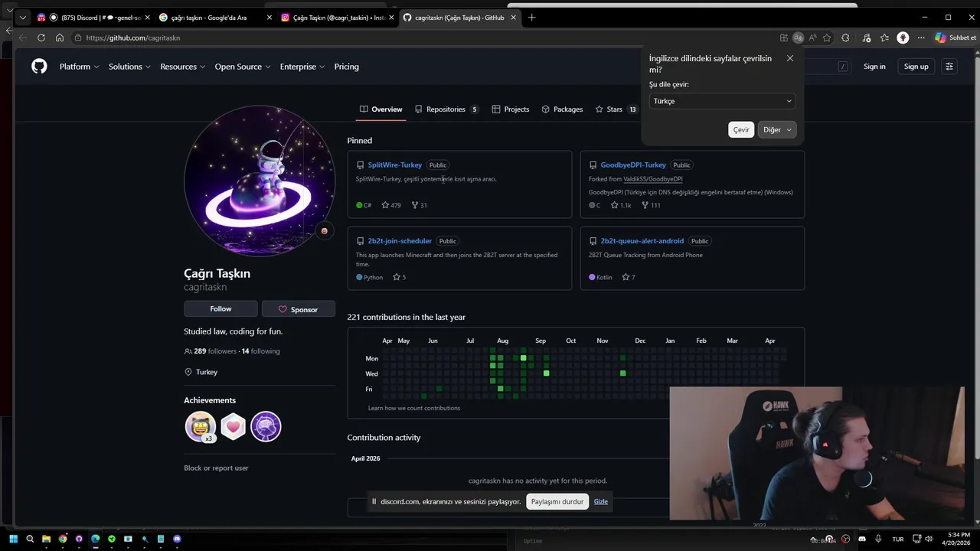This screenshot has width=980, height=551.
Task: Expand the Open Source menu
Action: click(243, 67)
